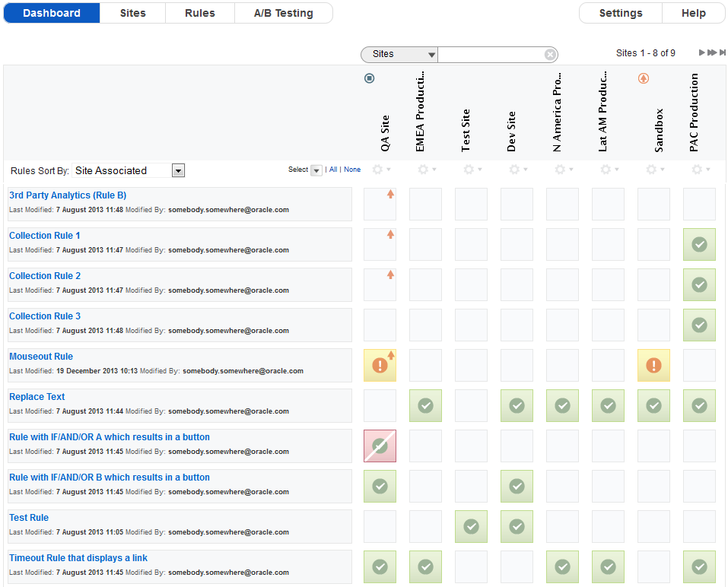This screenshot has height=587, width=728.
Task: Open the Dashboard tab
Action: click(52, 13)
